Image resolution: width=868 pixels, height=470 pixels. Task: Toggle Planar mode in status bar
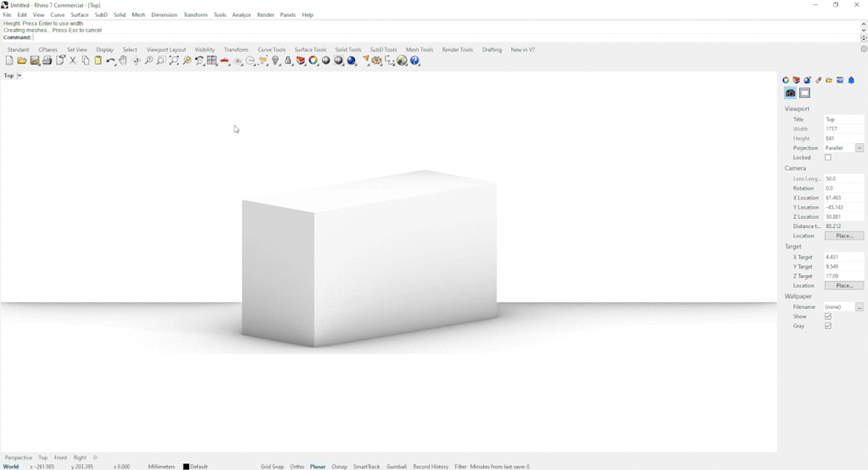[x=318, y=467]
